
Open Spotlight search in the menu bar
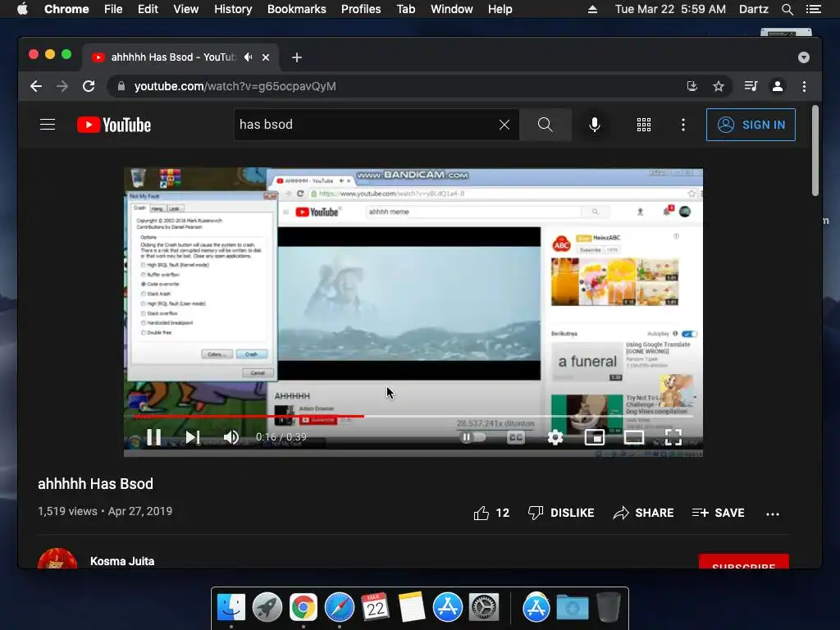tap(787, 9)
